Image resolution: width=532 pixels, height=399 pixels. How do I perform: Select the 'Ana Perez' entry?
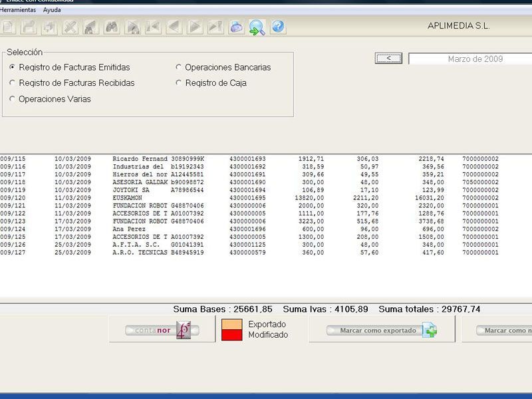129,229
